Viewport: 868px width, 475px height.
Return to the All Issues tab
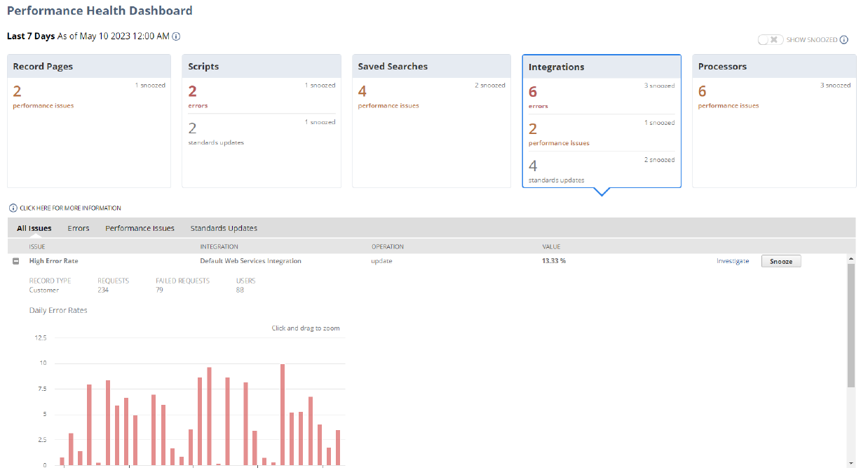coord(34,227)
